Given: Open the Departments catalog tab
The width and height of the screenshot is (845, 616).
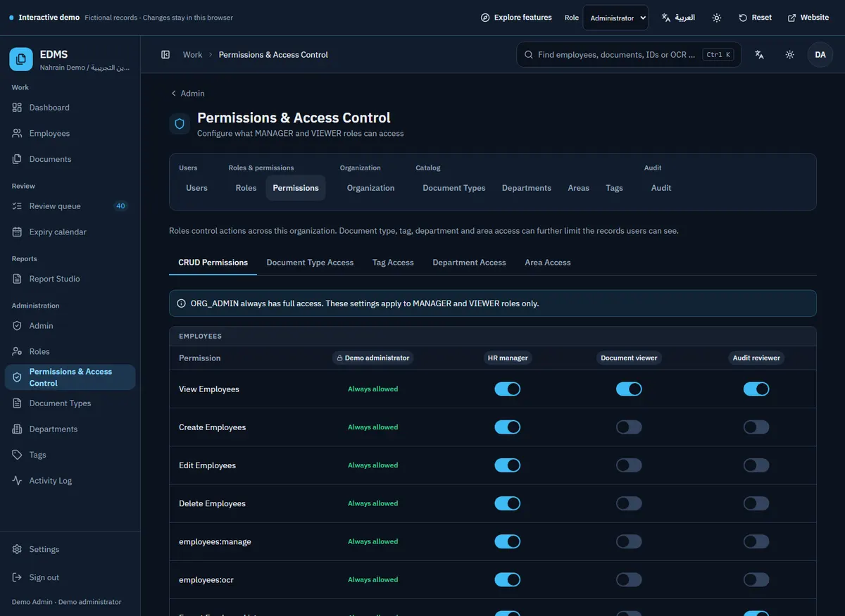Looking at the screenshot, I should point(527,188).
